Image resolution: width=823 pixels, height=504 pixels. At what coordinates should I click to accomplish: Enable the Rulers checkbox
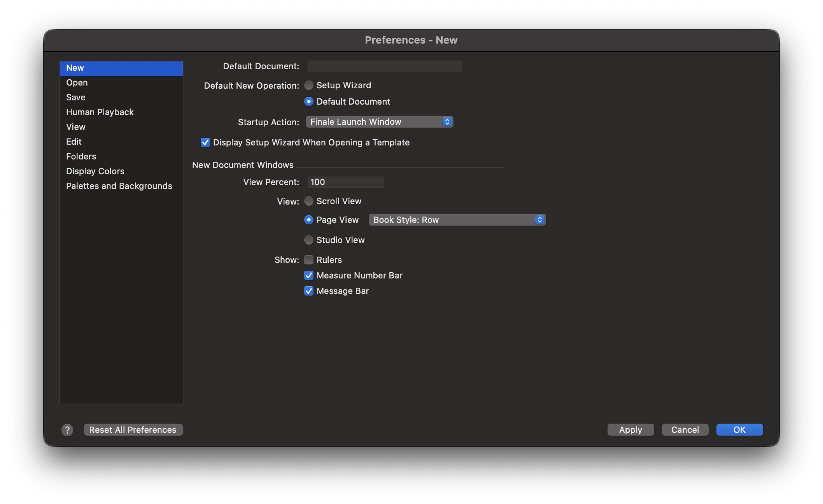click(309, 260)
